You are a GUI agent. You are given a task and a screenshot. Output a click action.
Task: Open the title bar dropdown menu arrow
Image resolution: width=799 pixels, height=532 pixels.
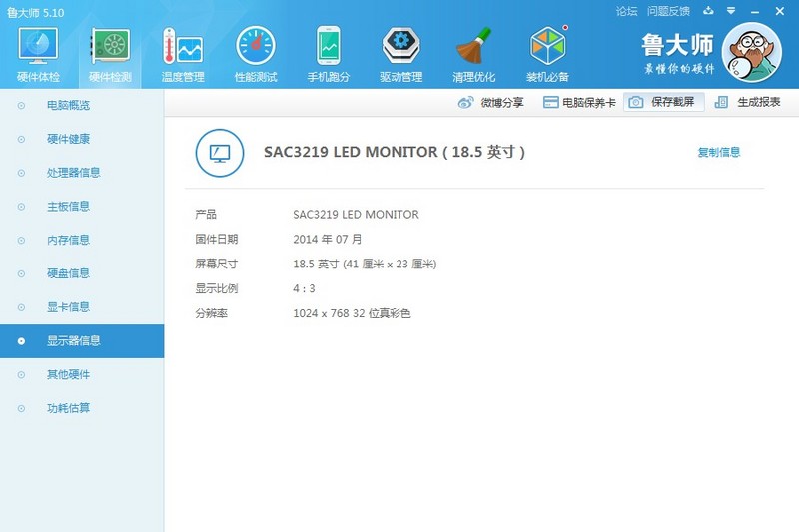pos(731,11)
